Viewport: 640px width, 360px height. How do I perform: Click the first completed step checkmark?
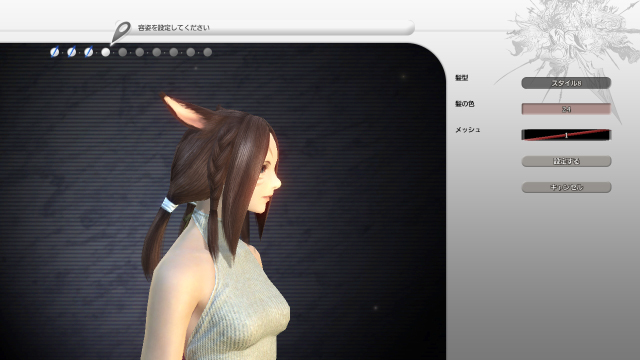[x=54, y=52]
